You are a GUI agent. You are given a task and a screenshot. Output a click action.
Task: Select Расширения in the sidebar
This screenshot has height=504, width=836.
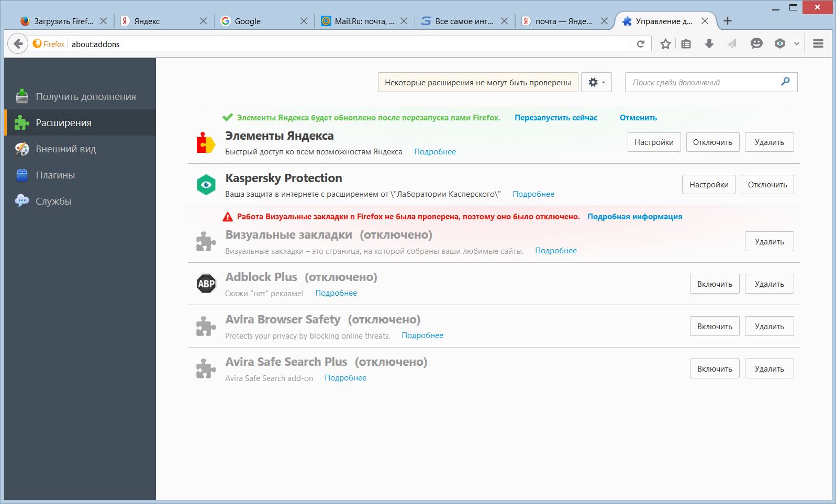[x=80, y=122]
